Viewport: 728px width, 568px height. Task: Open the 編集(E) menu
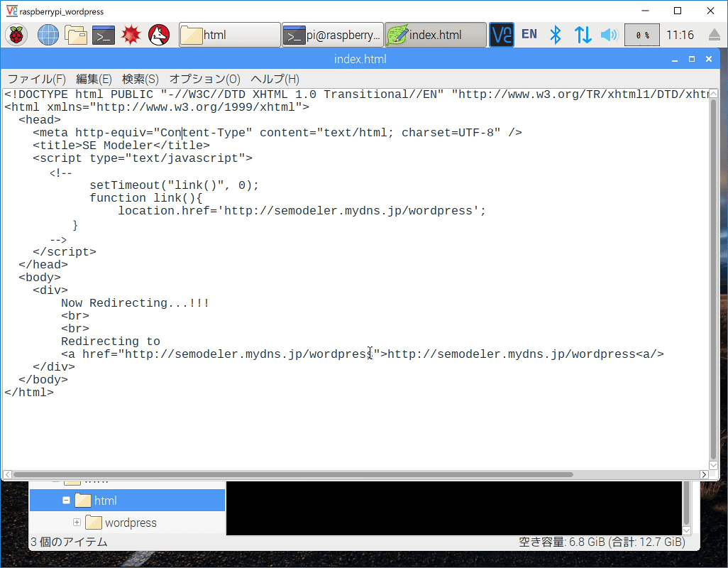[94, 79]
